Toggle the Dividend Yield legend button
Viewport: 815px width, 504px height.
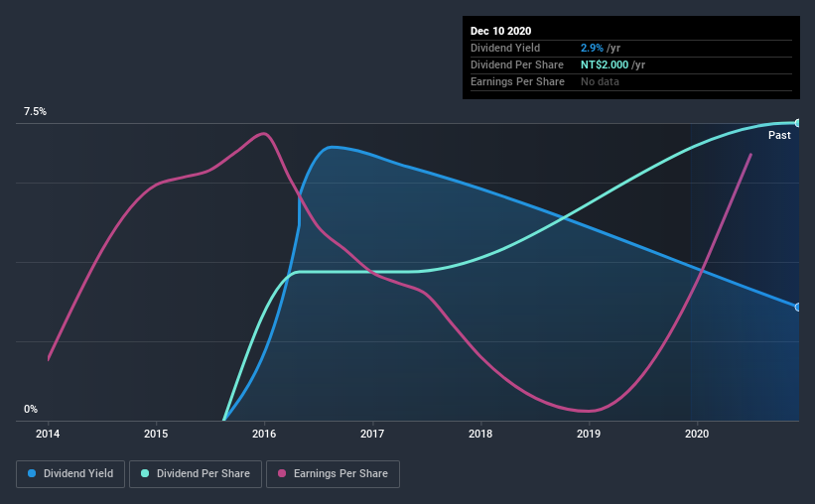tap(70, 474)
